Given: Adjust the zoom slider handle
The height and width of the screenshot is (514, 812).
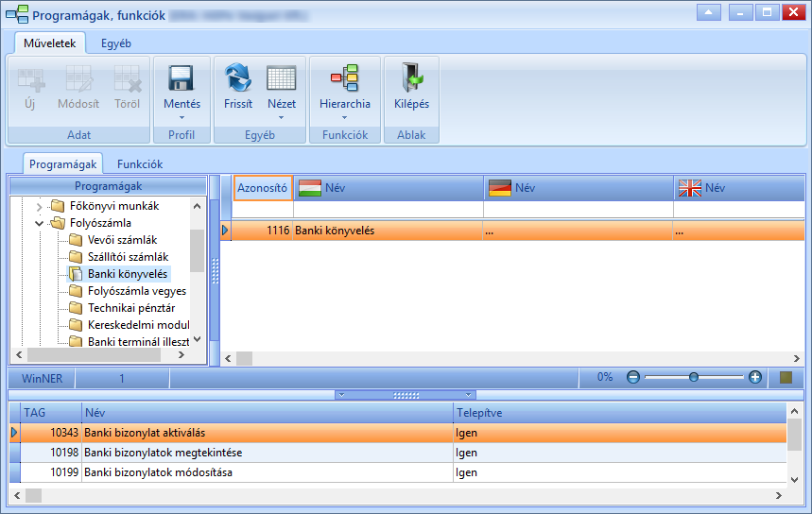Looking at the screenshot, I should pyautogui.click(x=694, y=377).
